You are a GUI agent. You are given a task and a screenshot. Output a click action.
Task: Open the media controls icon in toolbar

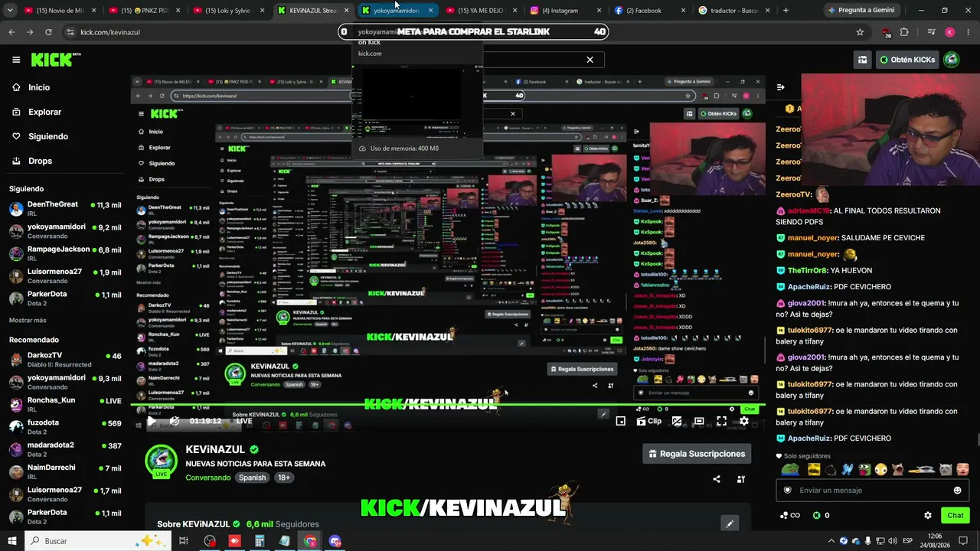931,32
